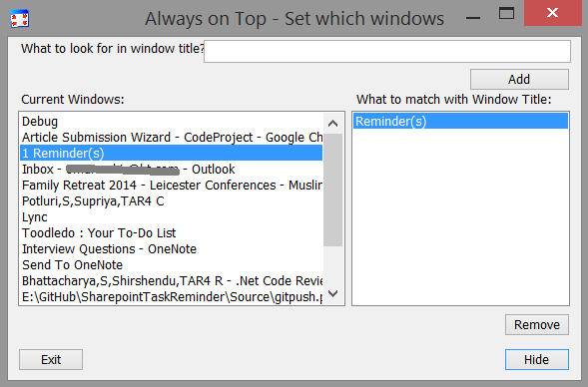The image size is (588, 387).
Task: Click the Remove button
Action: [537, 325]
